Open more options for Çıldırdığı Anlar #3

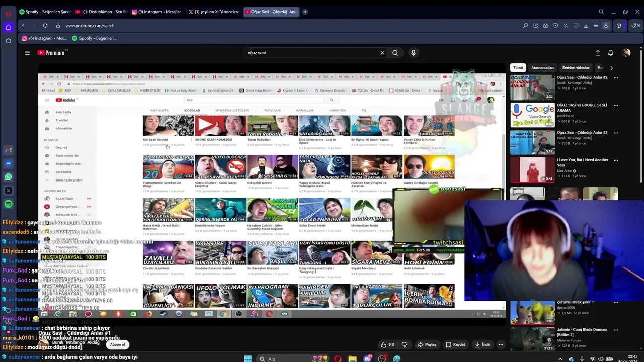616,133
